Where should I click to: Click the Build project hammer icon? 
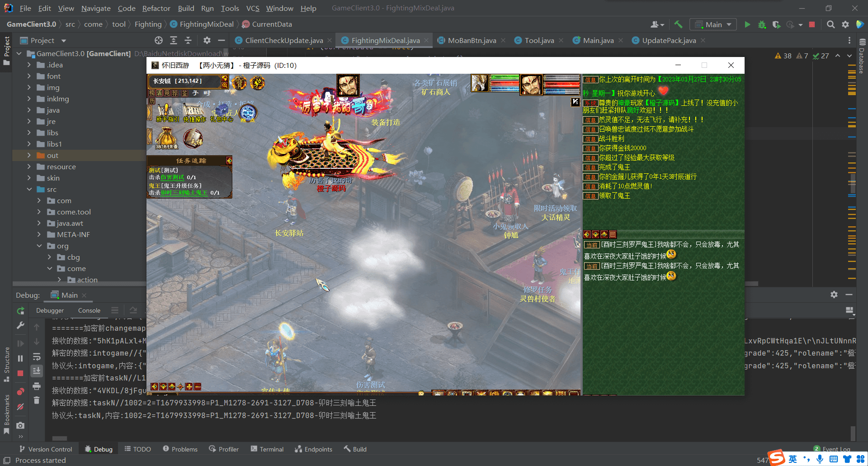(678, 24)
